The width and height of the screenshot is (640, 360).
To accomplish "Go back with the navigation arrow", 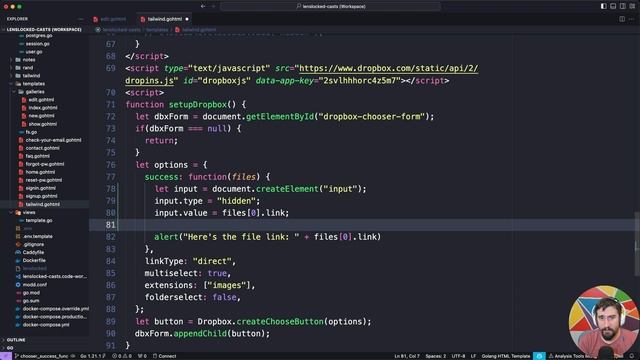I will point(203,6).
